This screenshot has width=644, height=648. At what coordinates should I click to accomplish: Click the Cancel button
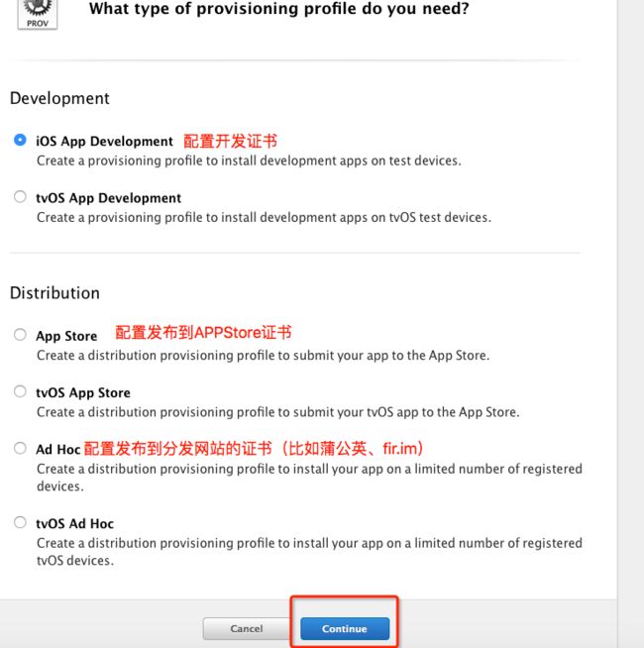[247, 628]
